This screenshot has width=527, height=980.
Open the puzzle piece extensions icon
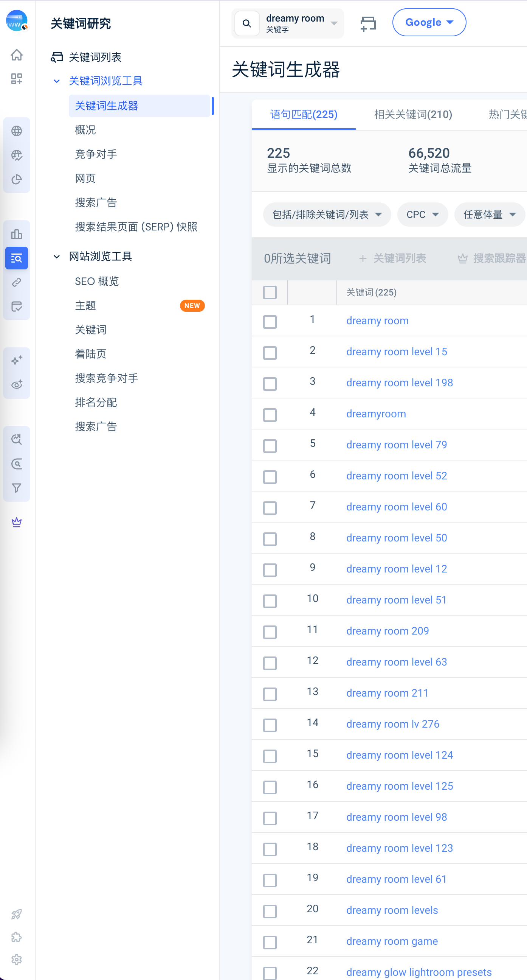(16, 937)
